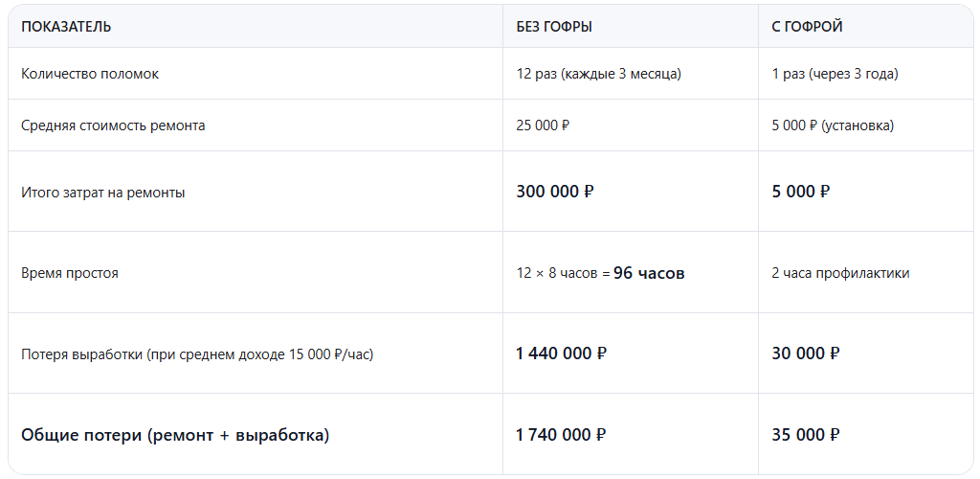The height and width of the screenshot is (479, 980).
Task: Click the 2 часа профилактики cell
Action: pos(840,273)
